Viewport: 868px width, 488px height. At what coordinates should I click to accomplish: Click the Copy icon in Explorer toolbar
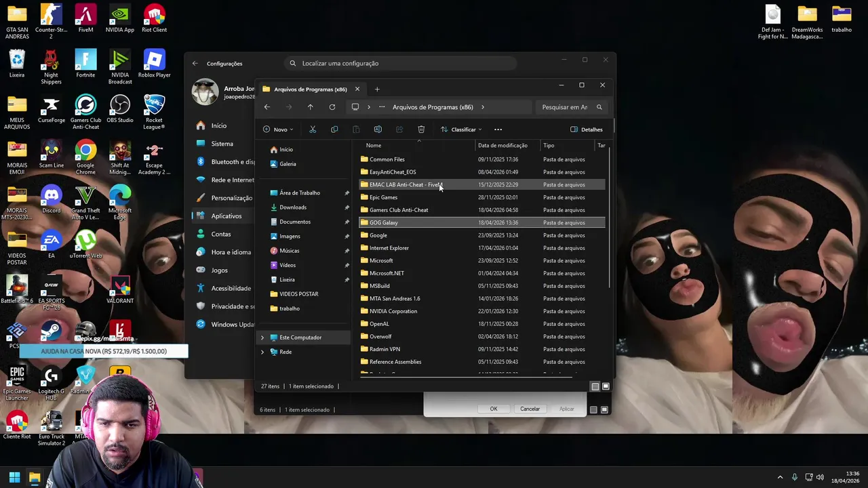click(334, 129)
